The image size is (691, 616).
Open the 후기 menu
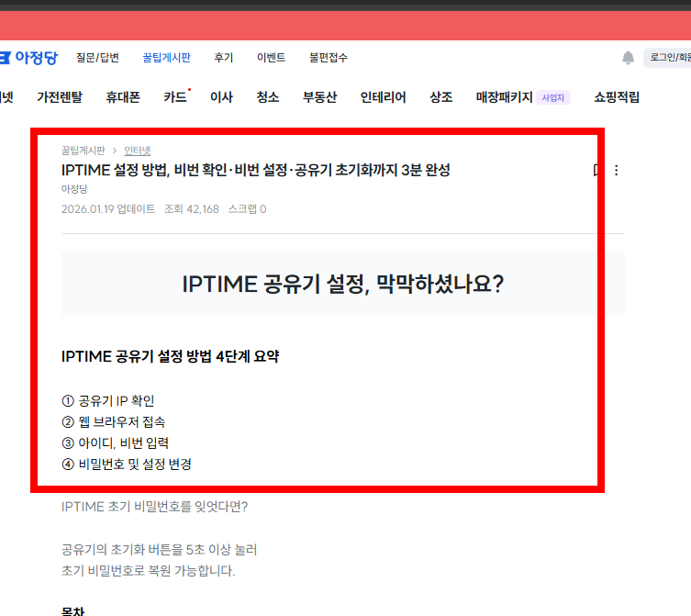[x=223, y=57]
